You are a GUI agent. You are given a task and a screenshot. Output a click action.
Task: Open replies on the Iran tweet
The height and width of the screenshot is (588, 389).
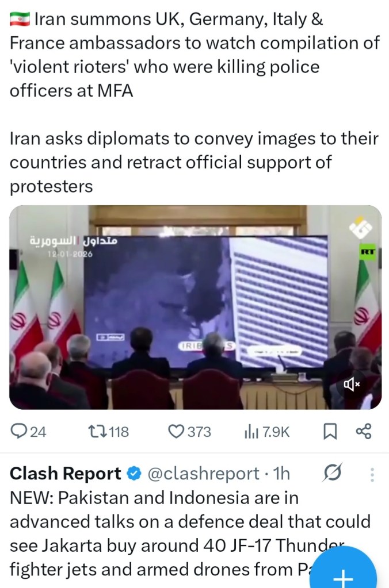[28, 431]
